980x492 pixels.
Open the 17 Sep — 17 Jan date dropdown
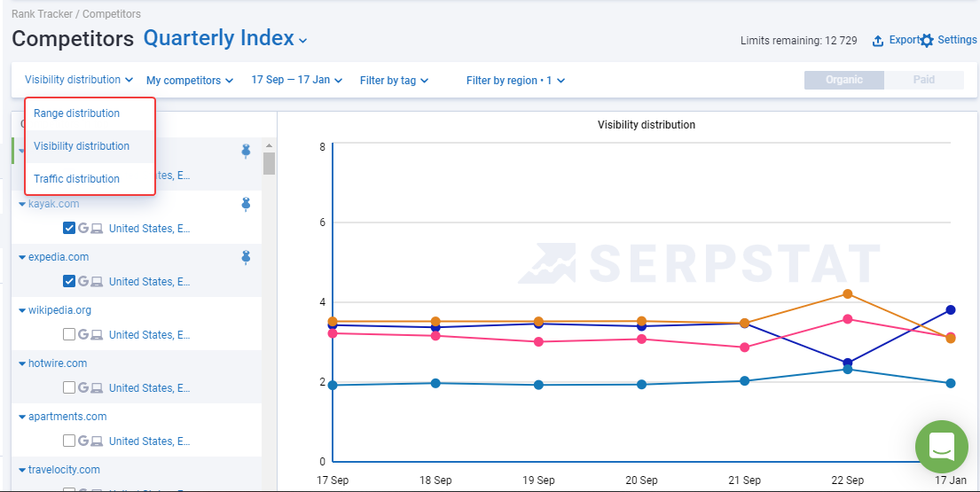click(297, 80)
